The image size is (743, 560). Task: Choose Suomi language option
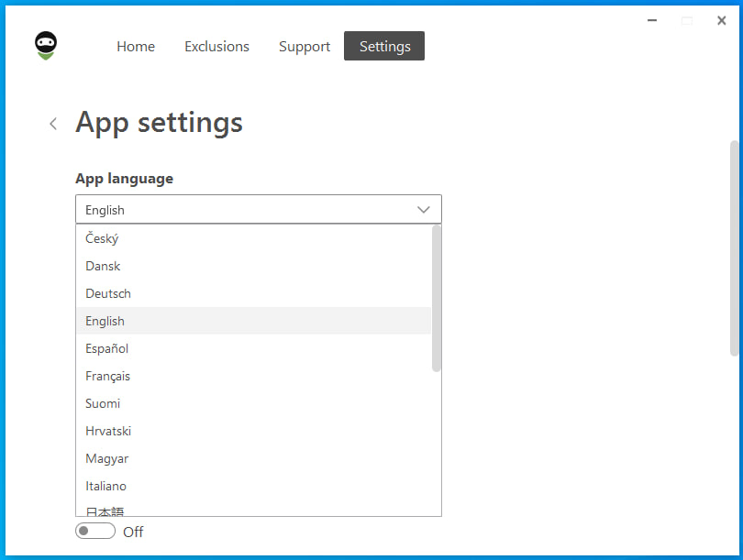(x=103, y=403)
